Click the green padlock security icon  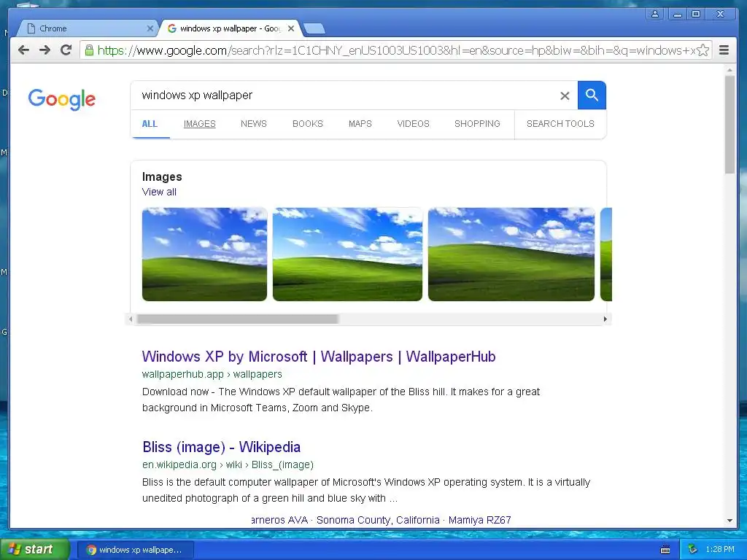click(x=88, y=50)
